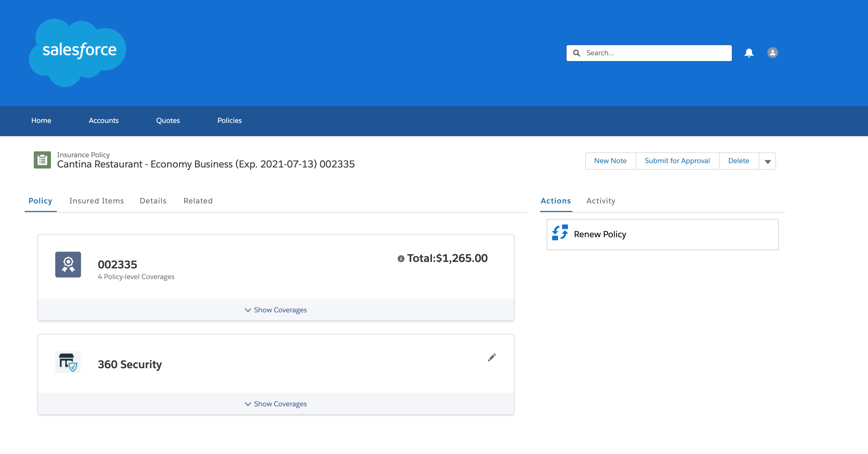Click the Insurance Policy label above the title

83,155
